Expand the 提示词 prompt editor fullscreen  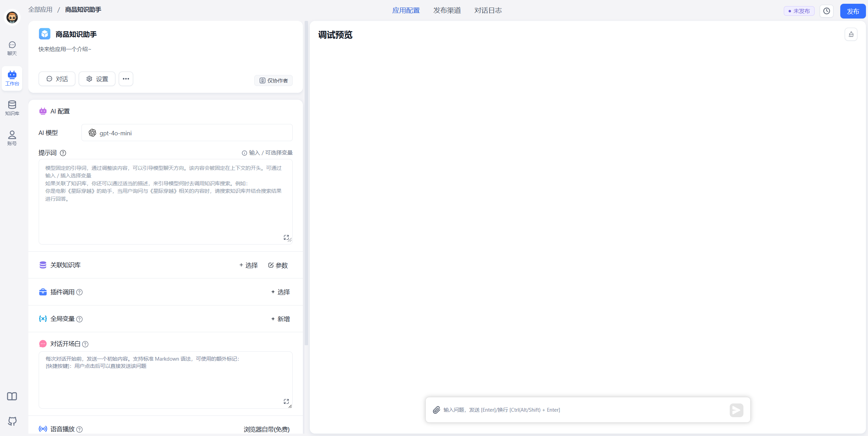coord(286,237)
